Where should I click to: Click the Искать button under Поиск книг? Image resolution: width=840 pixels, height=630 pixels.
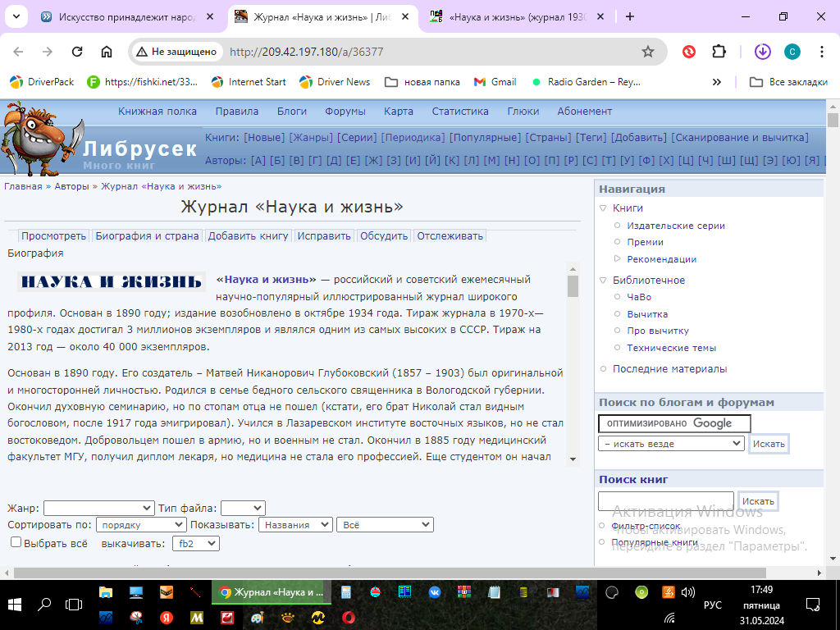coord(758,501)
